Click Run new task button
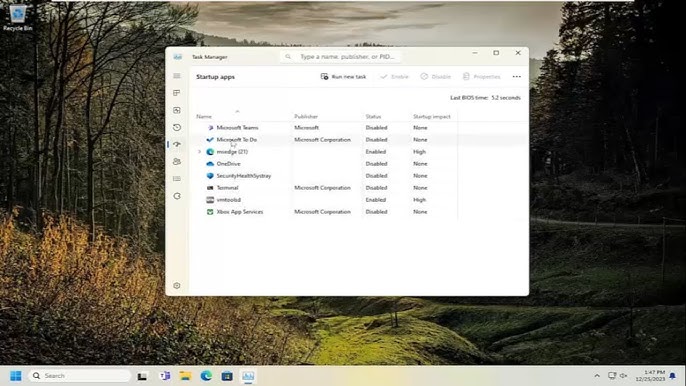686x386 pixels. tap(343, 77)
